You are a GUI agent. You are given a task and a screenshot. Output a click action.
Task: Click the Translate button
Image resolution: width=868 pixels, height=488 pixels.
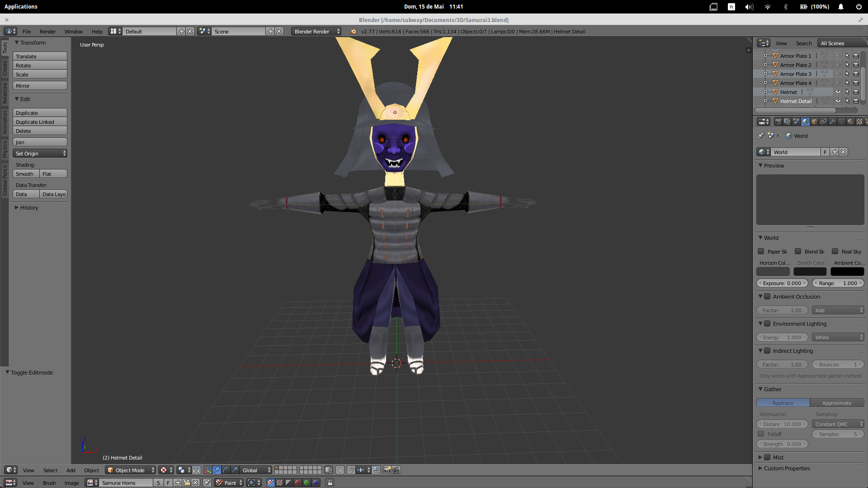point(40,56)
